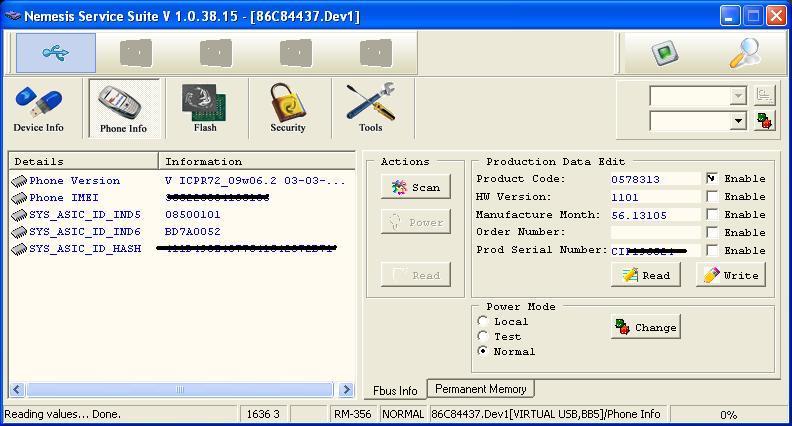Open the Device Info section
The height and width of the screenshot is (426, 792).
pos(38,109)
